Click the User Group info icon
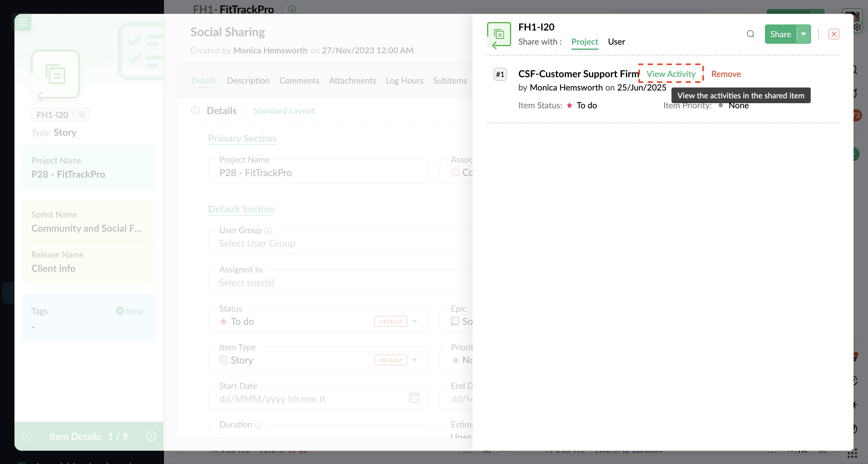Image resolution: width=868 pixels, height=464 pixels. pyautogui.click(x=268, y=230)
